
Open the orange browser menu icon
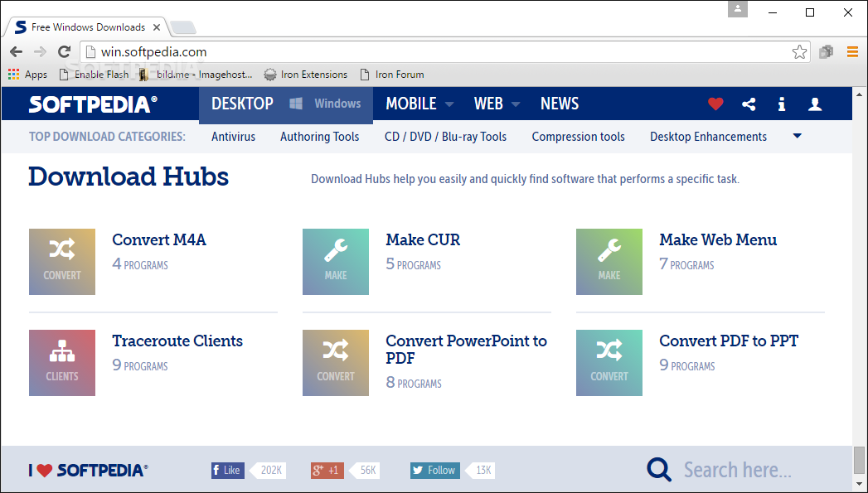852,52
